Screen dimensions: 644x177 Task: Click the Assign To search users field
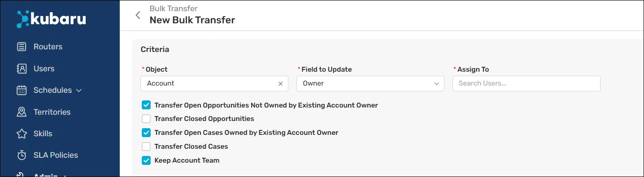pyautogui.click(x=526, y=83)
